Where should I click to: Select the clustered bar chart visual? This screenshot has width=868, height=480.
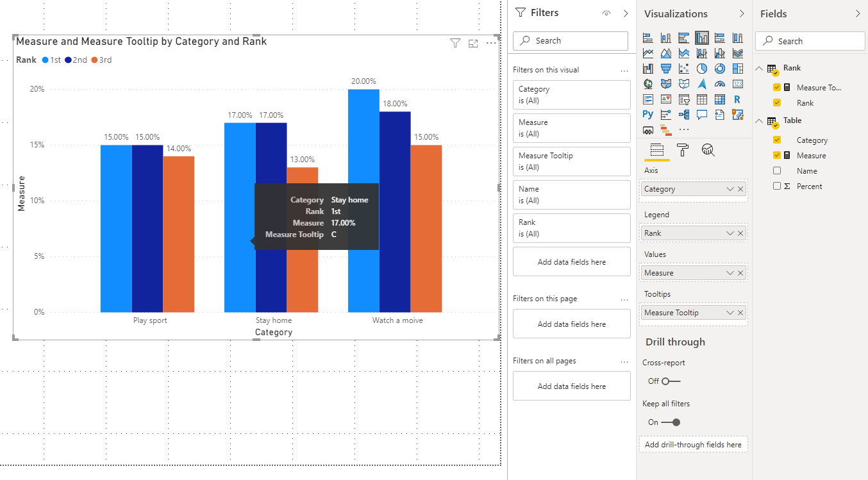[684, 38]
